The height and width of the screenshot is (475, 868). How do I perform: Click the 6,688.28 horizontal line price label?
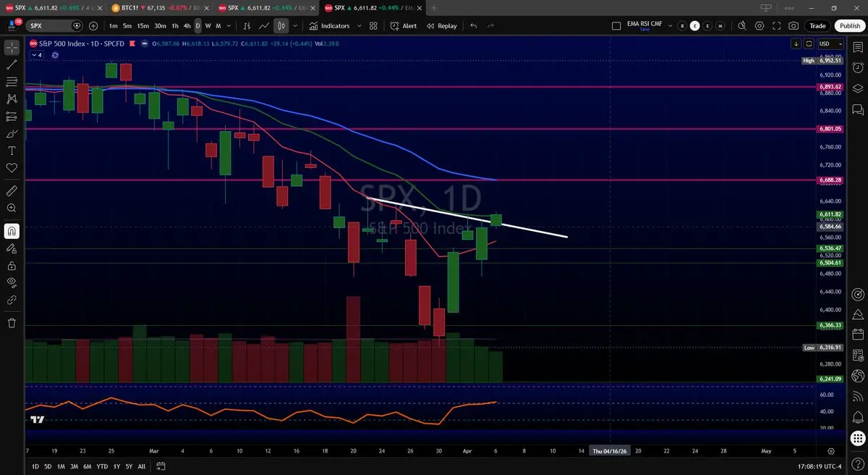[830, 179]
